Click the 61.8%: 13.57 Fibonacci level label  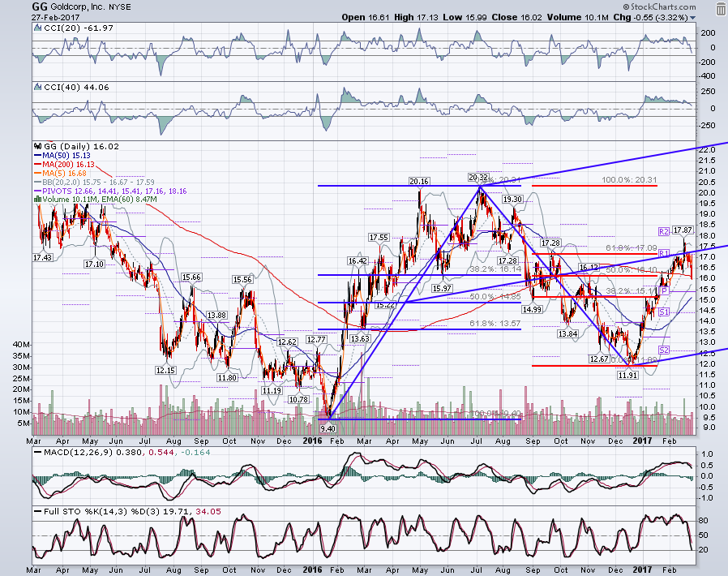pos(495,324)
